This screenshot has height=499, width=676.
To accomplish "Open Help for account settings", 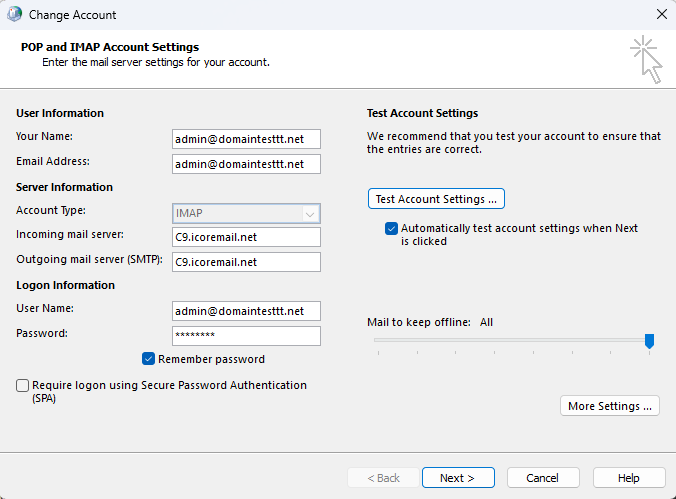I will click(628, 478).
